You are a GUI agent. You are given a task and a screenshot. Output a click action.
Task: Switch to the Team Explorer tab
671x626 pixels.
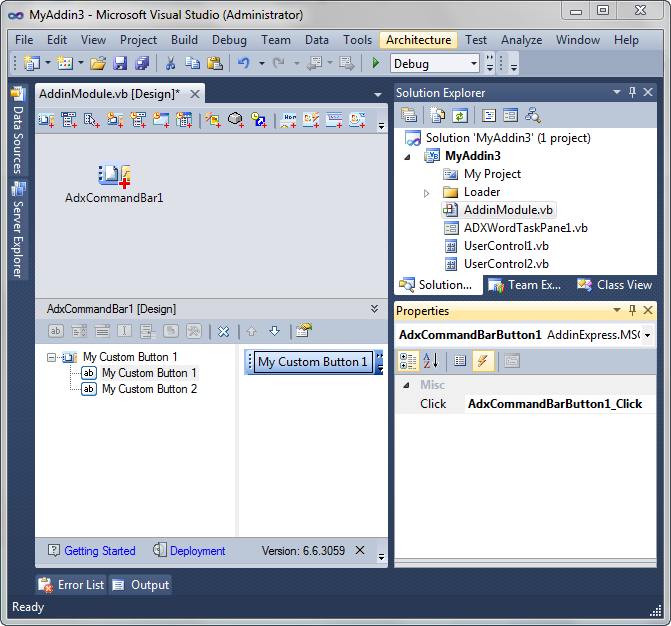(x=525, y=285)
